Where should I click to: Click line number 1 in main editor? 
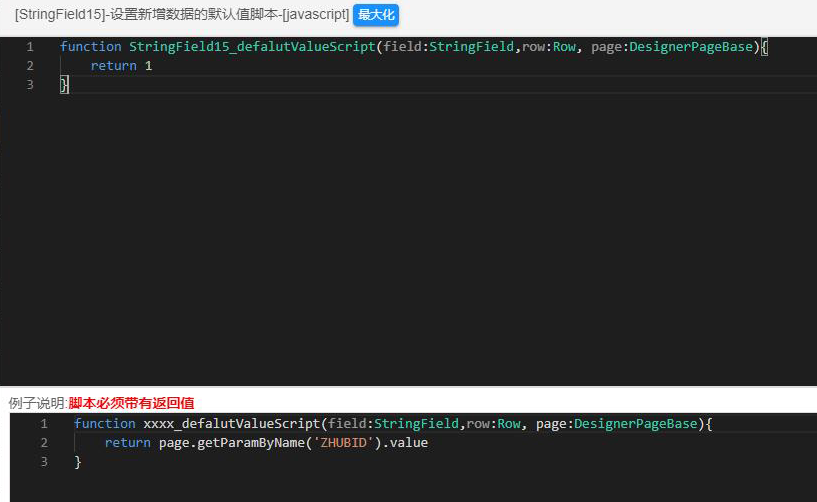(30, 47)
